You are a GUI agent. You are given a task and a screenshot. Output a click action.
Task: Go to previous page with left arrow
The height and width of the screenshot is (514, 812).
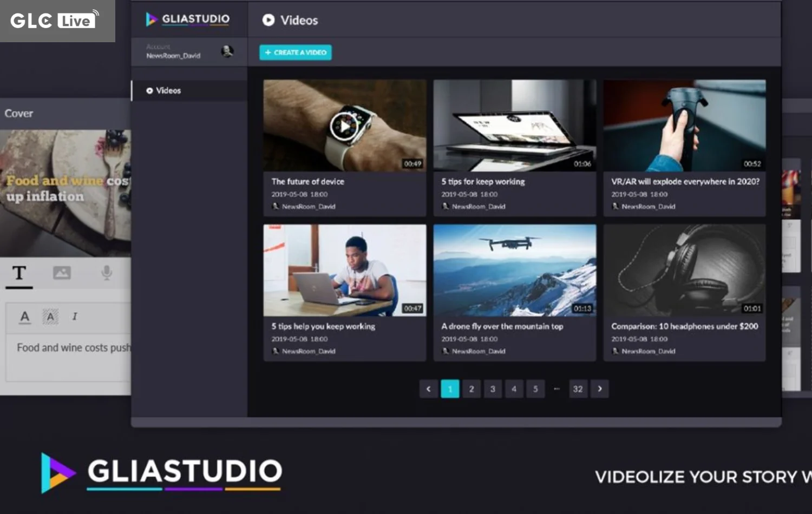(x=428, y=389)
